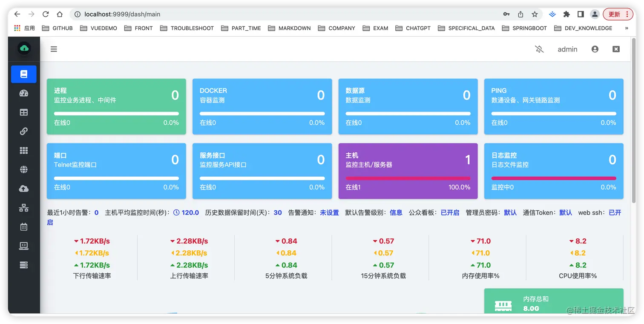Image resolution: width=644 pixels, height=324 pixels.
Task: Toggle the browser side panel icon
Action: (x=581, y=14)
